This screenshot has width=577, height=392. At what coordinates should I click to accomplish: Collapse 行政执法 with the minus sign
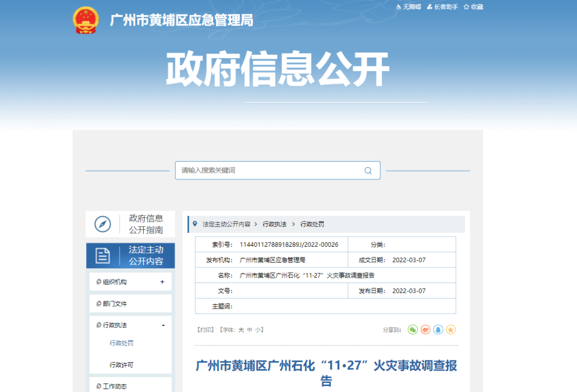[x=163, y=325]
